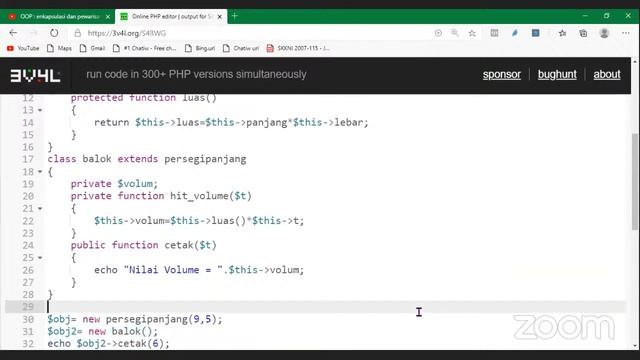Open the YouTube bookmark
640x360 pixels.
pyautogui.click(x=23, y=48)
